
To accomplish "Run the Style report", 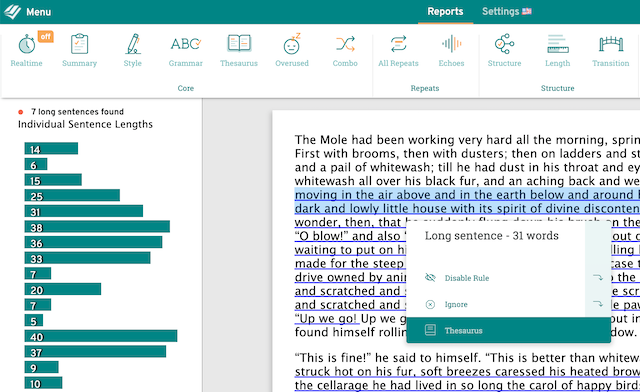I will point(133,51).
